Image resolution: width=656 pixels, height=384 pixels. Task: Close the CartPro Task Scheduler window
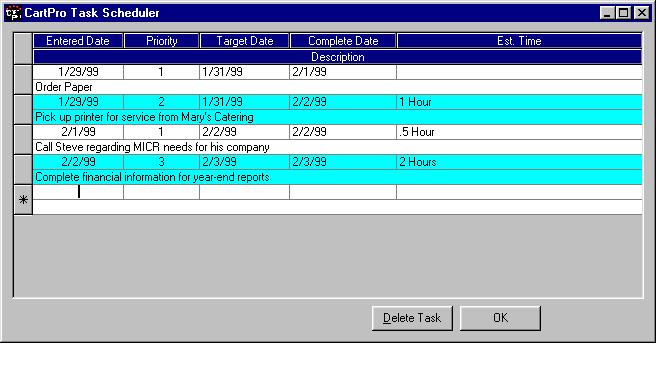[642, 13]
